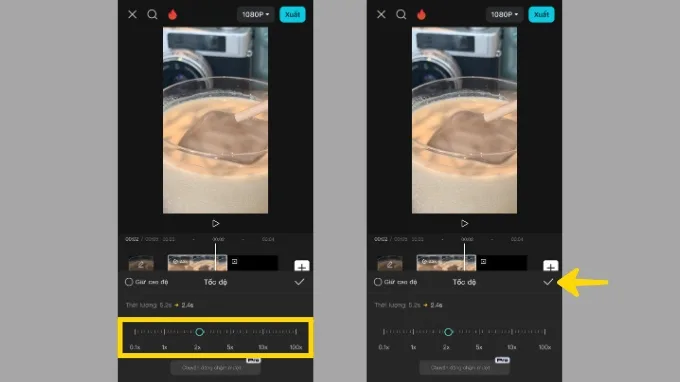
Task: Add a clip with plus icon in left phone
Action: coord(302,266)
